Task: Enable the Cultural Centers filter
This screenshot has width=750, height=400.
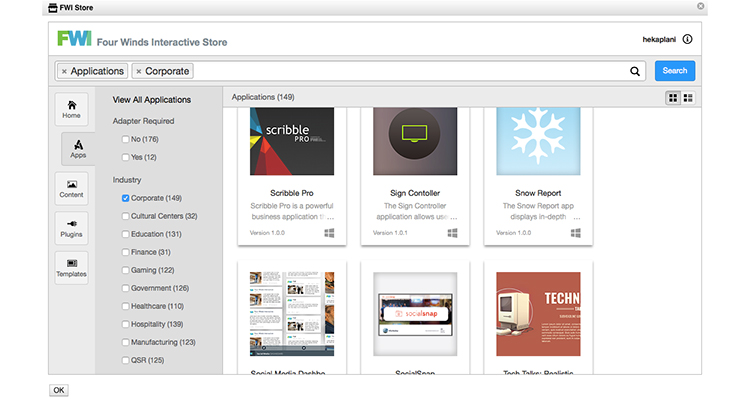Action: [x=125, y=216]
